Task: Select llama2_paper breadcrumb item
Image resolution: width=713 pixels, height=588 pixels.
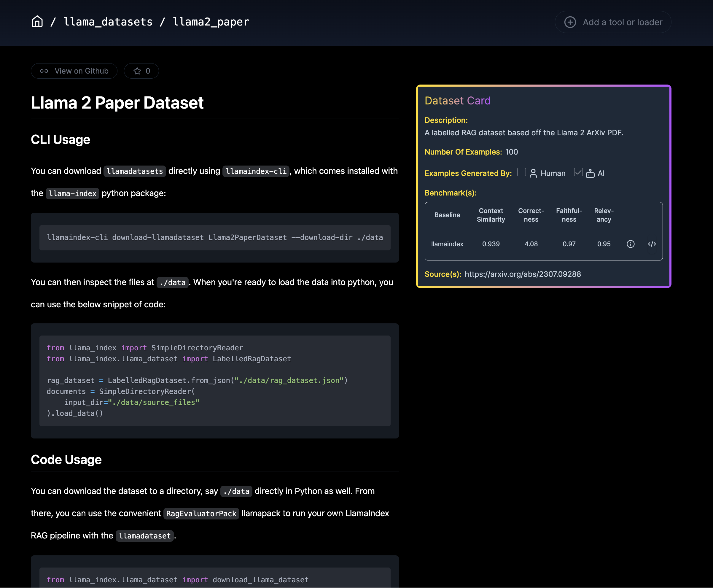Action: [211, 22]
